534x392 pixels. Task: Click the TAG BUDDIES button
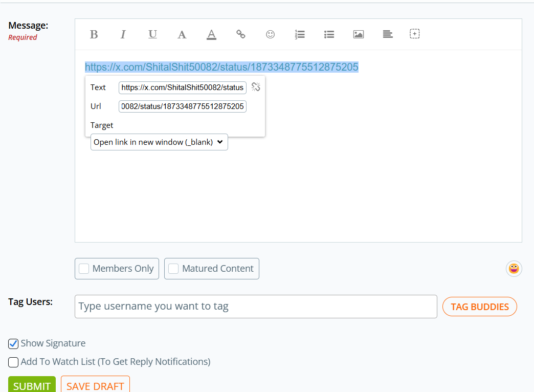(x=479, y=307)
